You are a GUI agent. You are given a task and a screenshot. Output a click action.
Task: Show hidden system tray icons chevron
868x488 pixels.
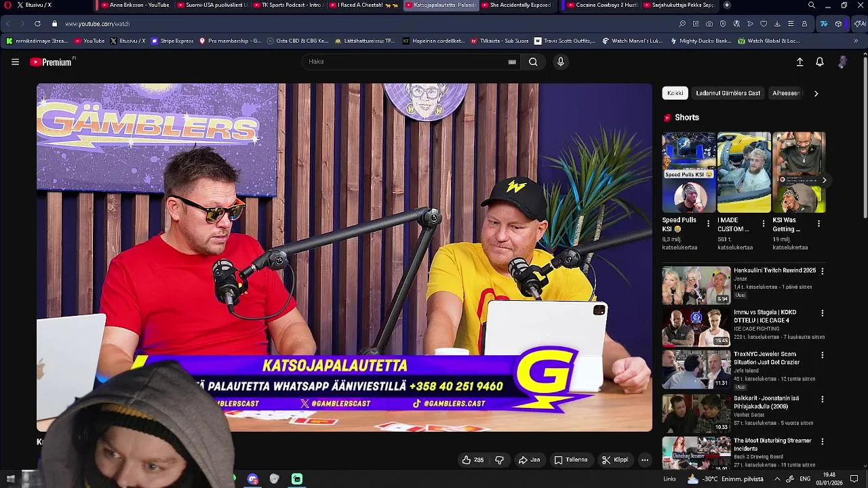pyautogui.click(x=777, y=479)
